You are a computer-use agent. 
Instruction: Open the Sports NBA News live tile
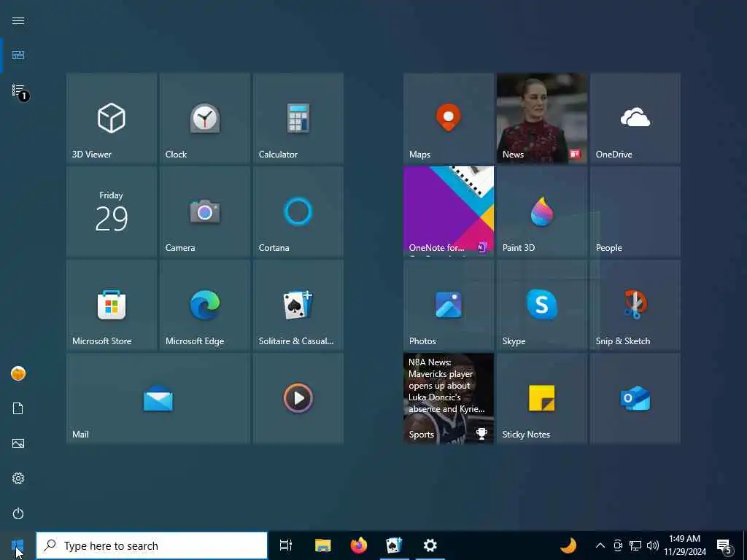click(449, 398)
